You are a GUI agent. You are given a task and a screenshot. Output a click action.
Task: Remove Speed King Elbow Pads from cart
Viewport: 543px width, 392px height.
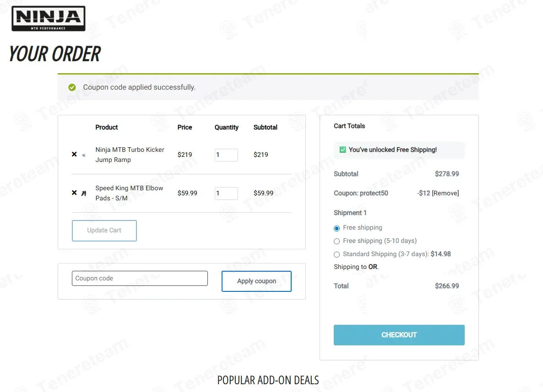(74, 193)
